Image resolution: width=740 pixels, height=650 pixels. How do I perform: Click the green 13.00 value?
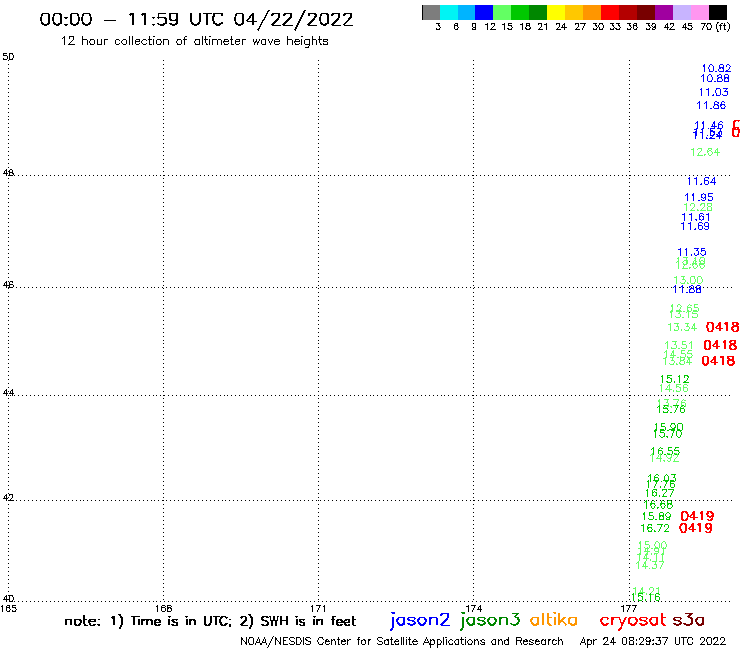[x=688, y=280]
